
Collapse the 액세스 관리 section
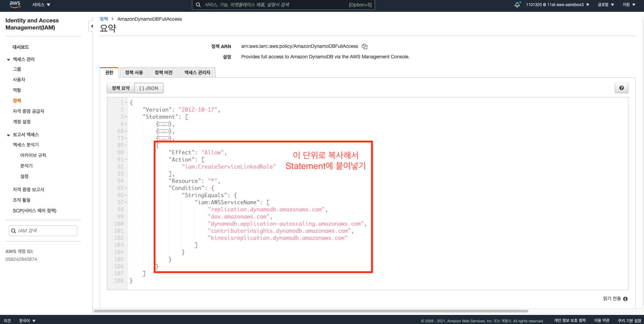point(8,60)
